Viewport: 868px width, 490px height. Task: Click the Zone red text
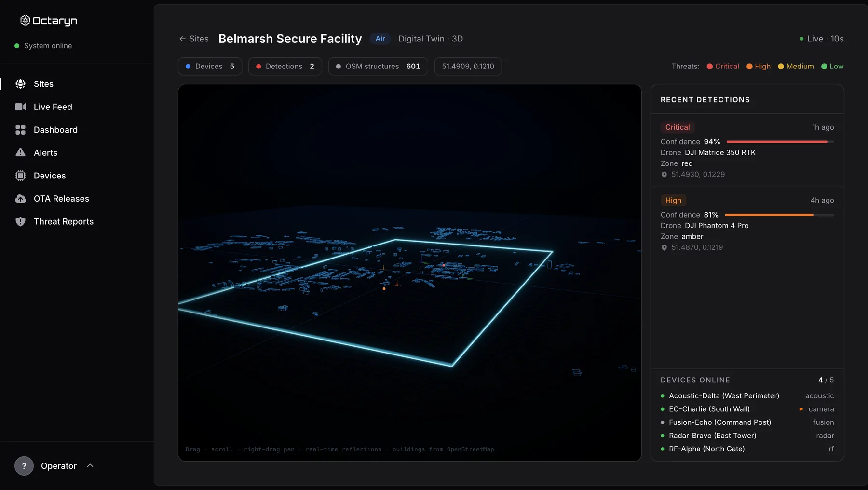(677, 163)
